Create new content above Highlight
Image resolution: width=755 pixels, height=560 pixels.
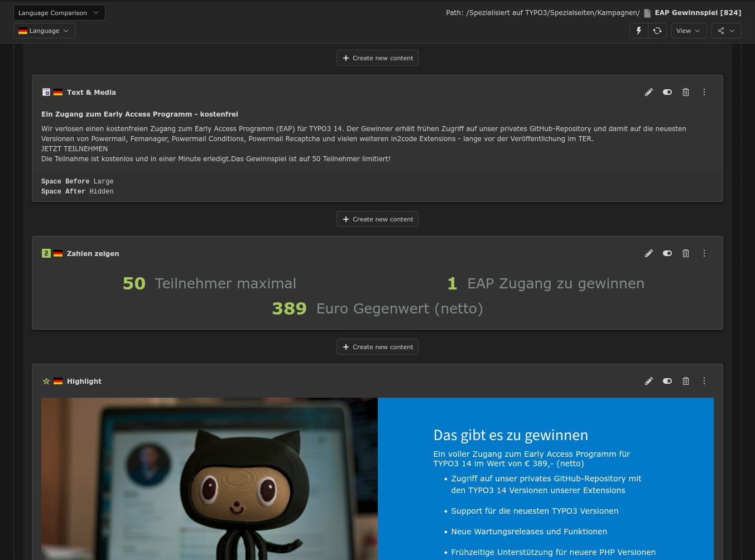[x=377, y=347]
